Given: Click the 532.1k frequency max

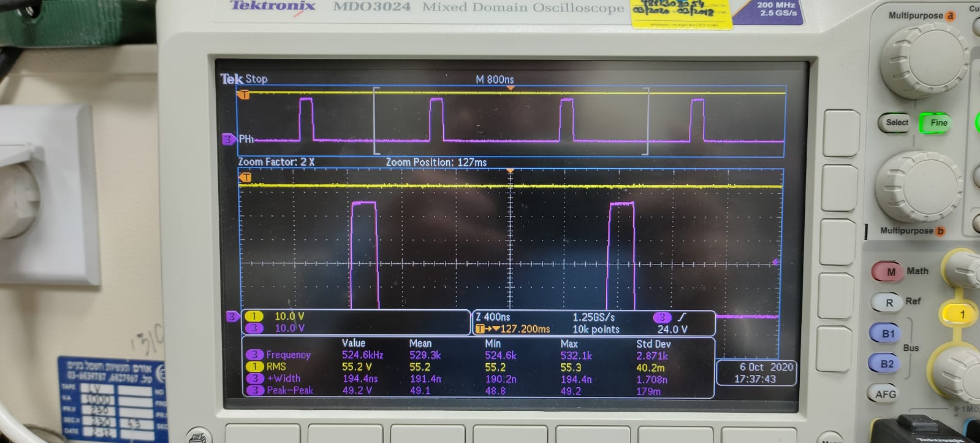Looking at the screenshot, I should (x=576, y=355).
